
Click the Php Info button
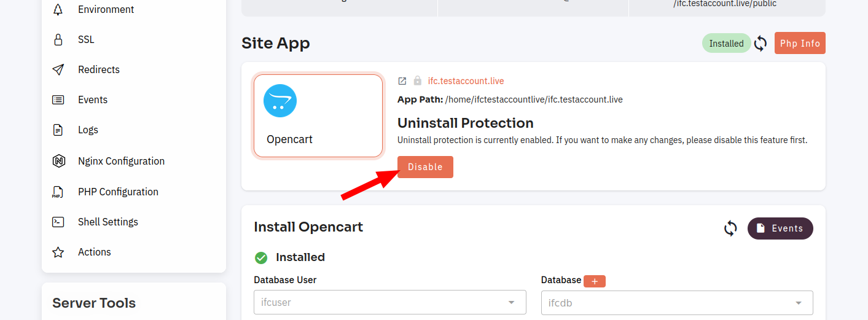coord(800,44)
